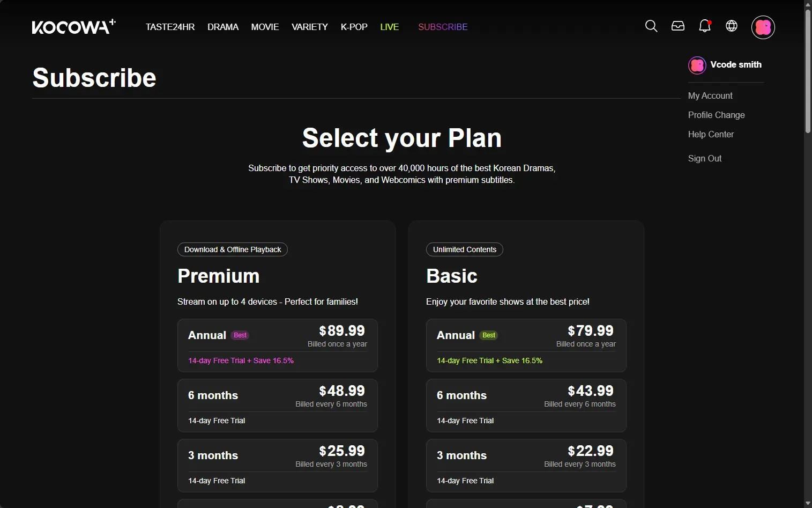
Task: Click the KOCOWA+ logo
Action: point(73,26)
